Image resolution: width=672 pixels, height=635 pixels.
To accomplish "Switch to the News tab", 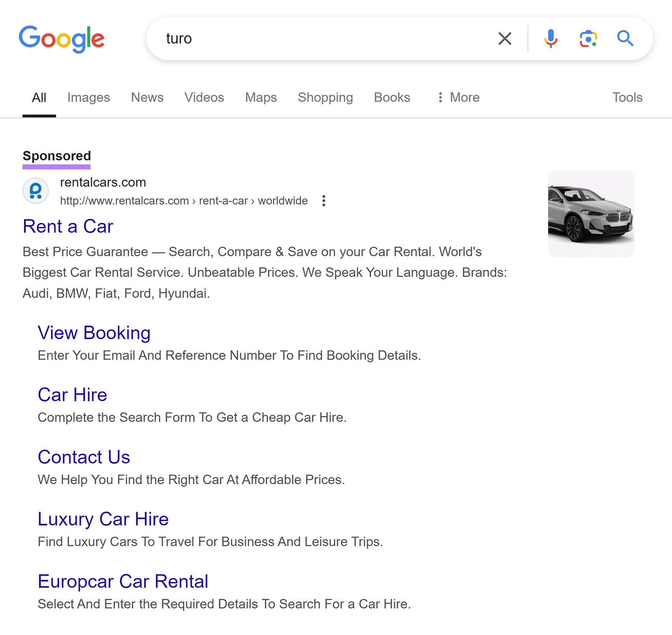I will click(x=147, y=97).
